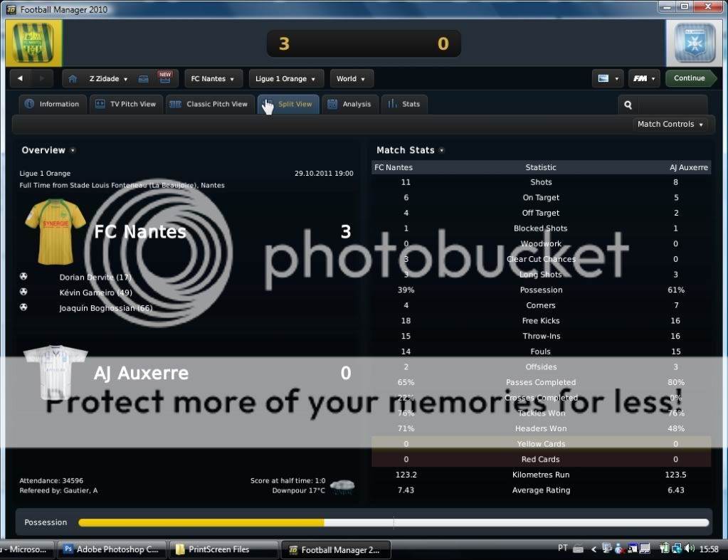Expand the Overview panel menu arrow
The height and width of the screenshot is (560, 728).
73,151
